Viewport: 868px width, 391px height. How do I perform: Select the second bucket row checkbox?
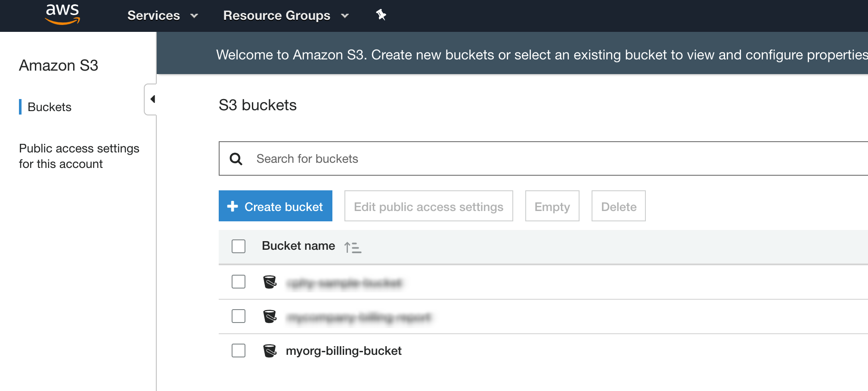click(x=239, y=316)
